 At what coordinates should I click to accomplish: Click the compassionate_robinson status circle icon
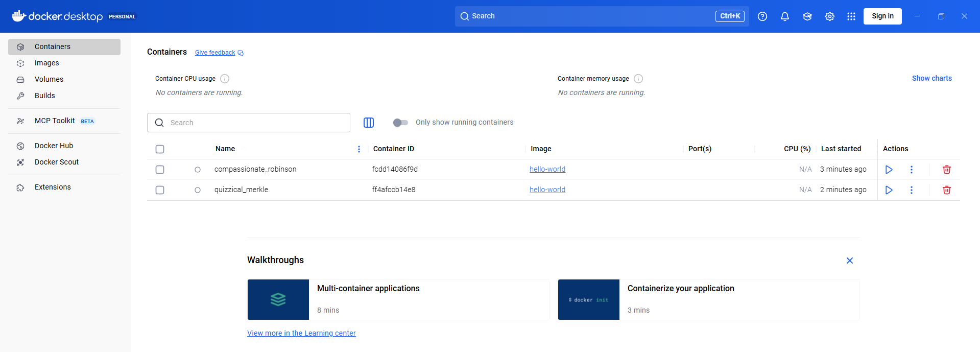pyautogui.click(x=198, y=170)
